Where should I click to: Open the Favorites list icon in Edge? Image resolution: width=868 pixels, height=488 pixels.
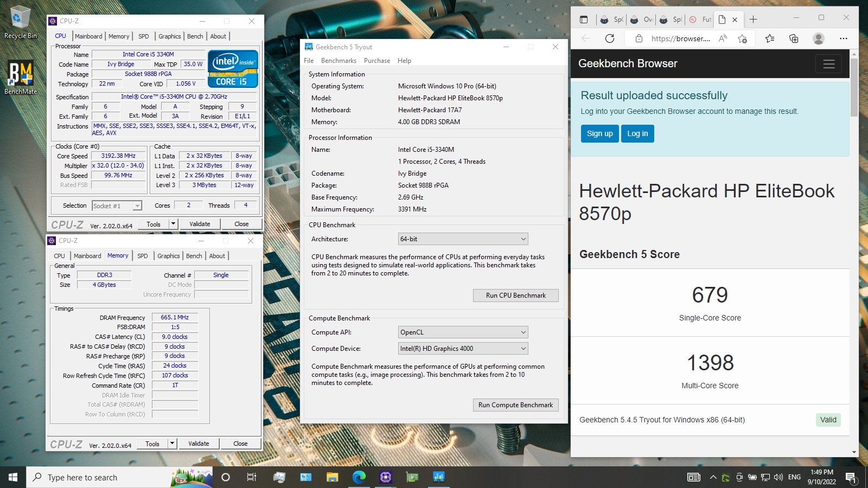[x=770, y=38]
